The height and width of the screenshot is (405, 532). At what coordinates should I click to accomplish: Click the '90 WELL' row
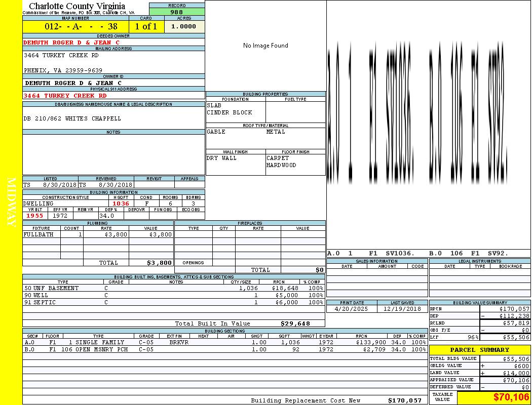pos(174,296)
